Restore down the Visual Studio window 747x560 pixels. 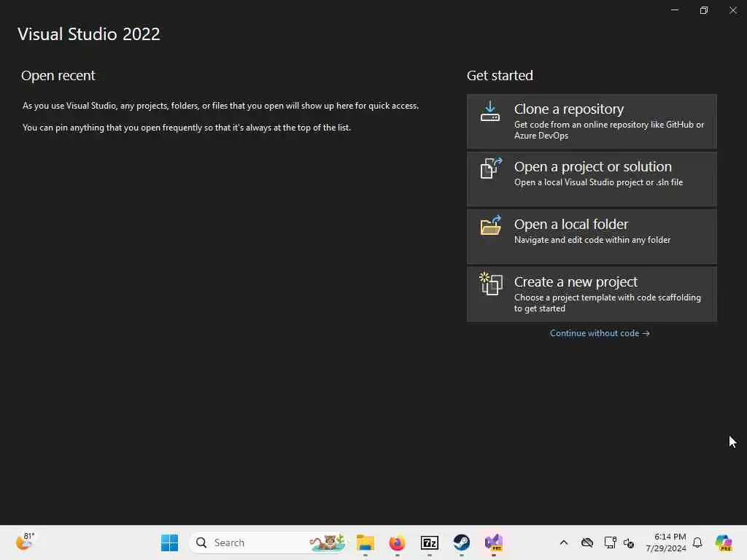(704, 10)
